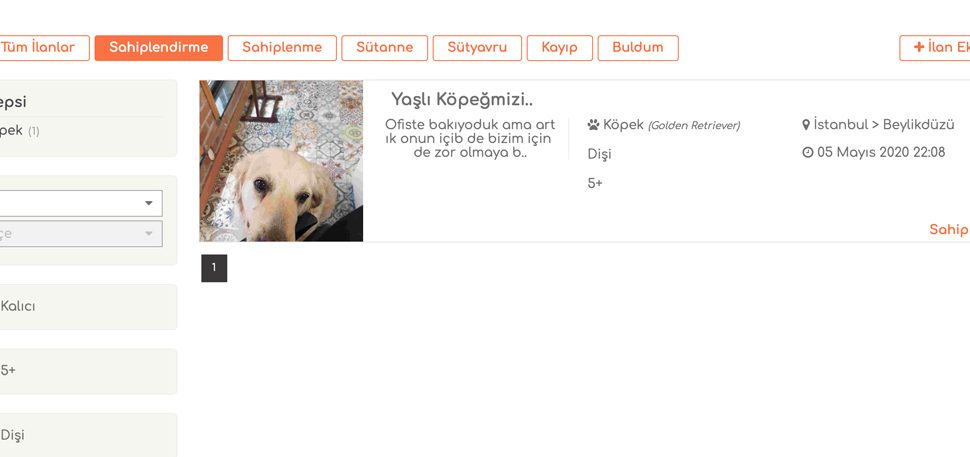The width and height of the screenshot is (970, 457).
Task: Select the Sahiplendirme tab
Action: click(158, 48)
